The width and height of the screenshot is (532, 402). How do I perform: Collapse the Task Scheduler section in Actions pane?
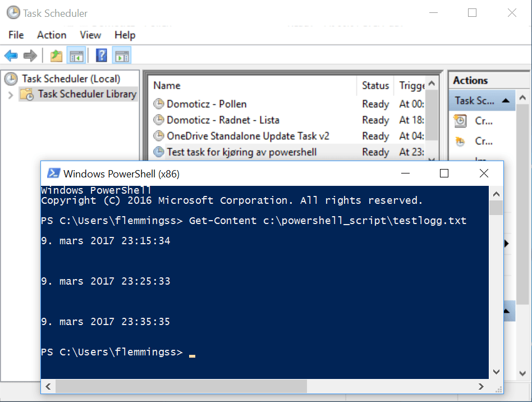point(506,100)
